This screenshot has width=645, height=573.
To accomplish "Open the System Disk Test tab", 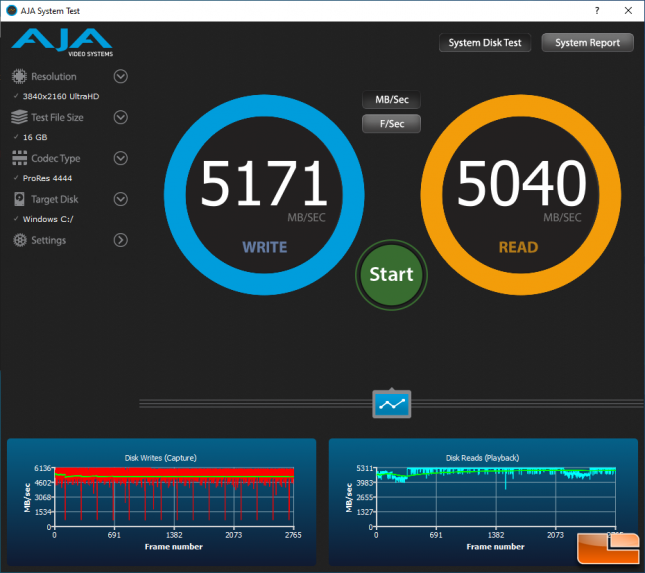I will tap(485, 43).
